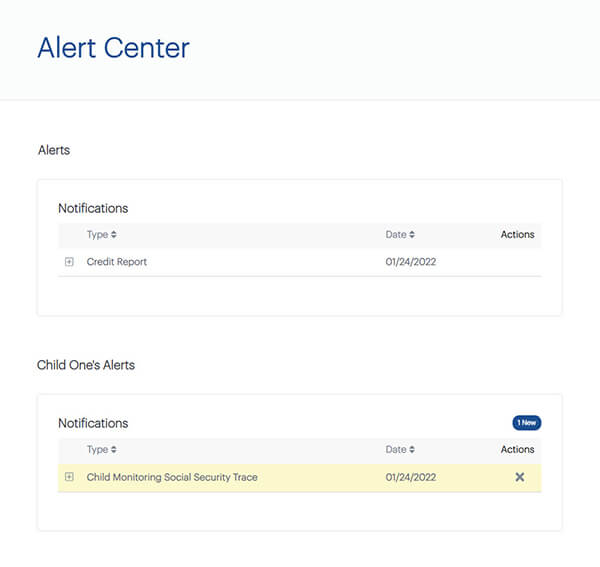Click sort arrows beside Type in Alerts table
This screenshot has height=567, width=600.
click(114, 235)
